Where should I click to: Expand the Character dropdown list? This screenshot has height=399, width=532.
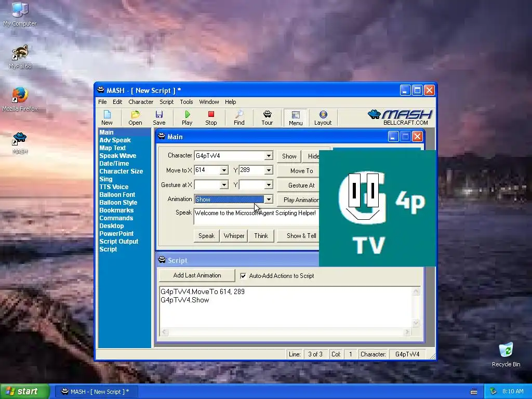[x=269, y=156]
